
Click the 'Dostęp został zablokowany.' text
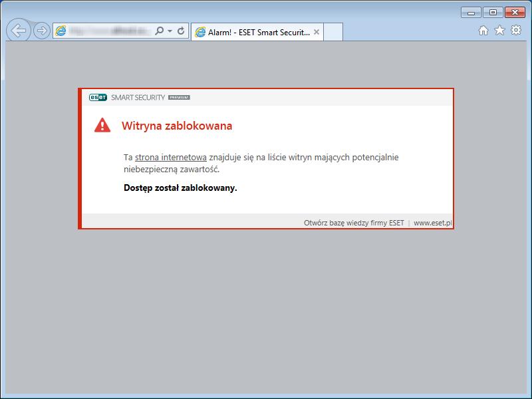[180, 188]
